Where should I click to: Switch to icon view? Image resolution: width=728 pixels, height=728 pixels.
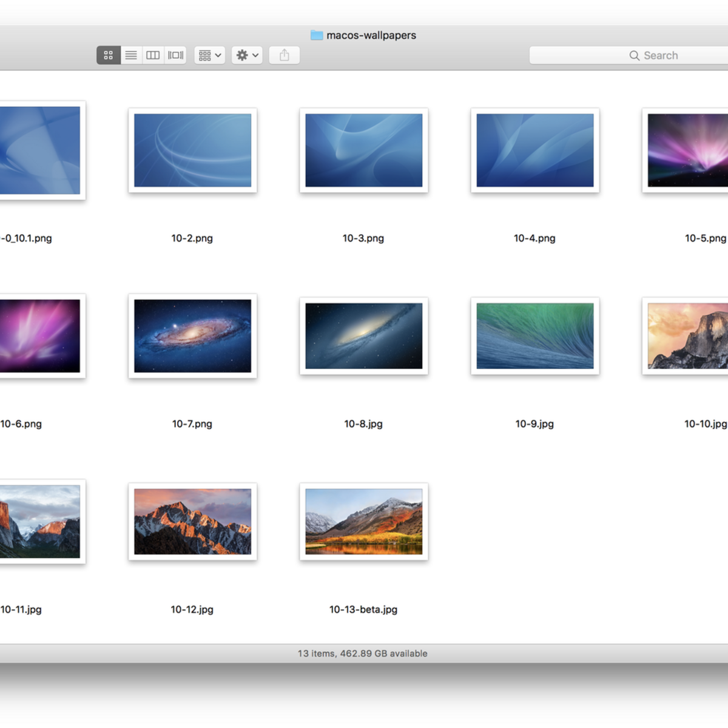click(109, 55)
